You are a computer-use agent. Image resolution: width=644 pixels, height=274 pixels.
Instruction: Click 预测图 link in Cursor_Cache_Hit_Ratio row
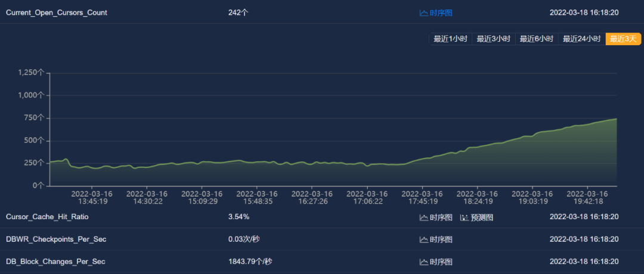482,217
